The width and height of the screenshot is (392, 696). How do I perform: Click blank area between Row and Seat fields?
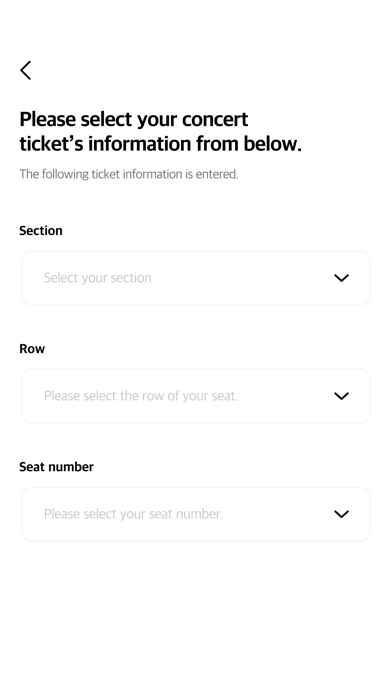(x=196, y=442)
